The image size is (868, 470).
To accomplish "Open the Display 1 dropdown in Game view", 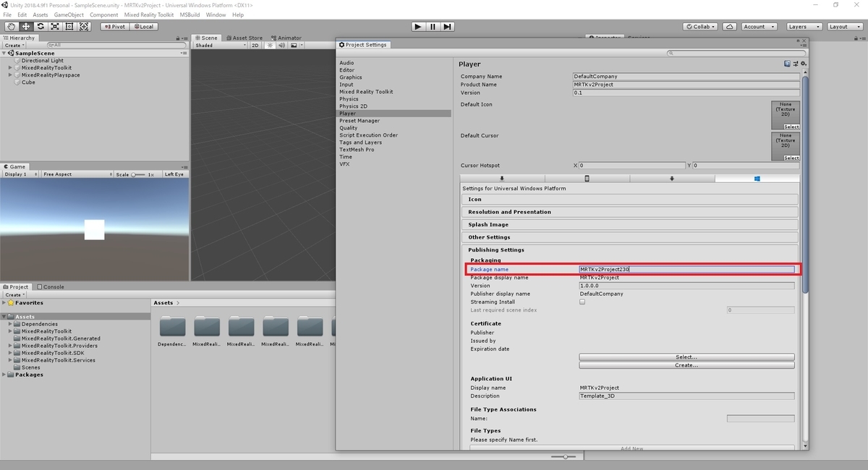I will [x=20, y=174].
